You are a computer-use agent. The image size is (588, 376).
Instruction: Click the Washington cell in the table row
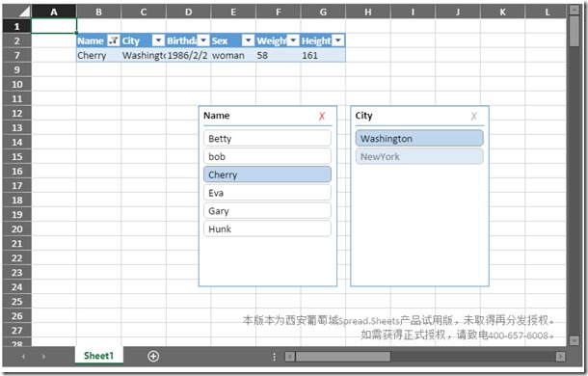coord(144,55)
